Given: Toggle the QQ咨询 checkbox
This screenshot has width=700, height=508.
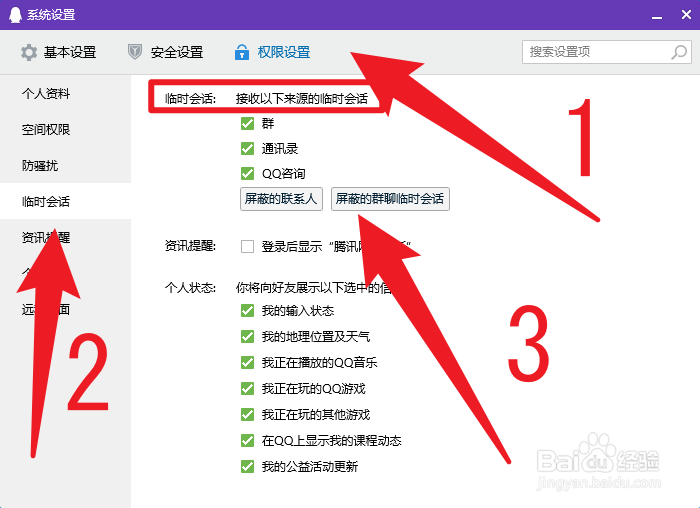Looking at the screenshot, I should click(x=247, y=173).
